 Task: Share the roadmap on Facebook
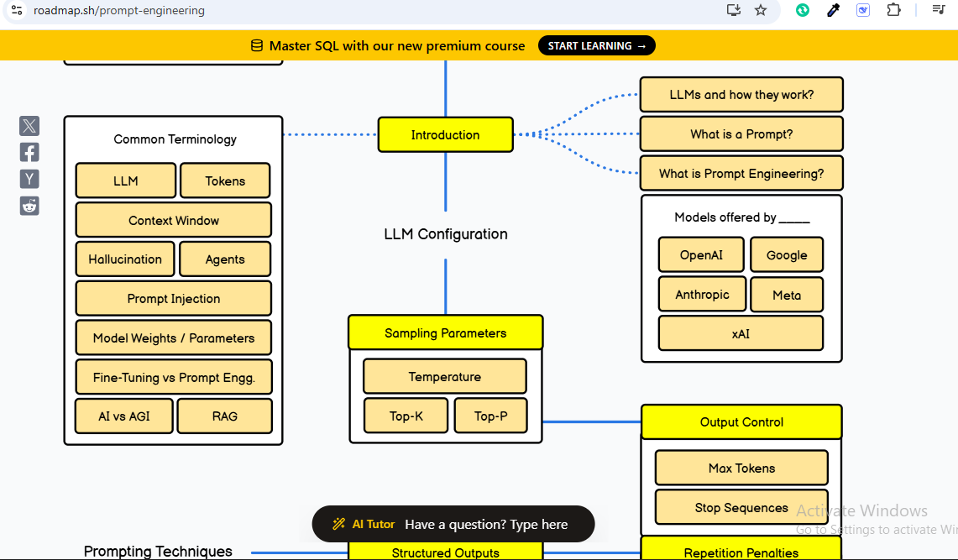click(x=29, y=152)
